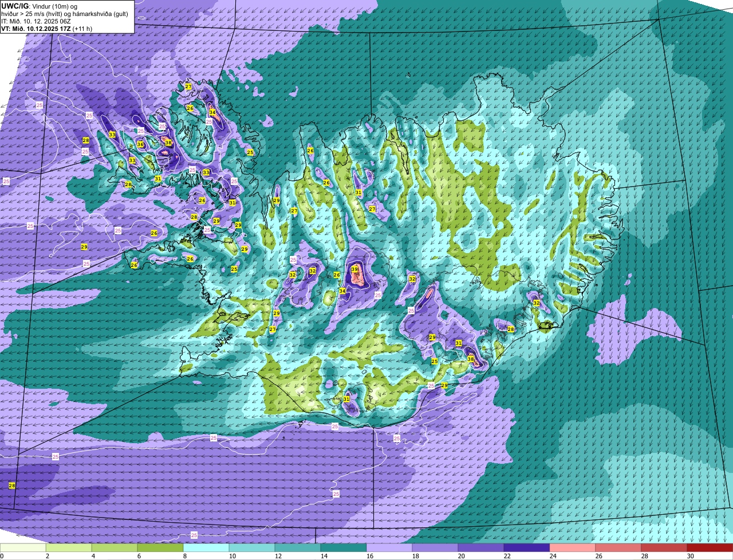
Task: Click the 0–2 m/s pale yellow legend swatch
Action: (23, 548)
